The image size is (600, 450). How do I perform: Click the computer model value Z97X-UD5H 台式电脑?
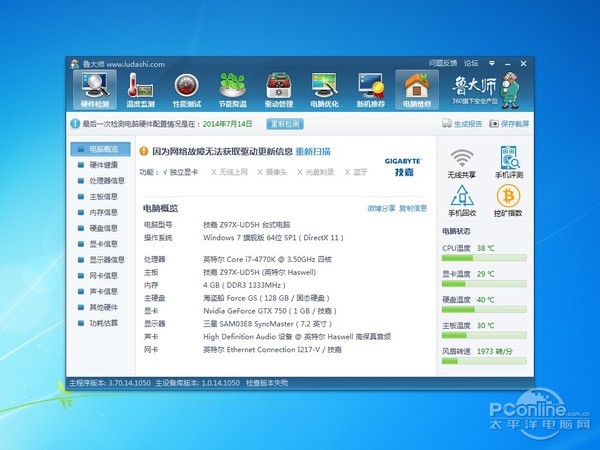(246, 225)
